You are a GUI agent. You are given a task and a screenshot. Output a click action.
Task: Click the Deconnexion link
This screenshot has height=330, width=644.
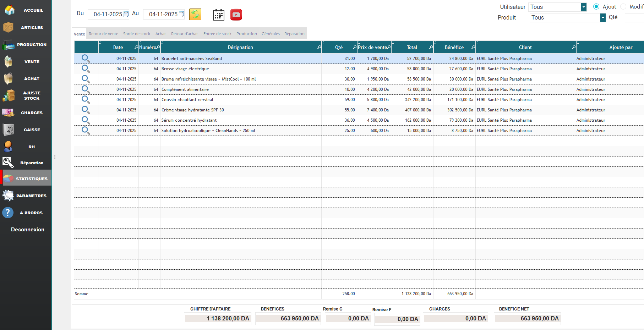pos(28,230)
